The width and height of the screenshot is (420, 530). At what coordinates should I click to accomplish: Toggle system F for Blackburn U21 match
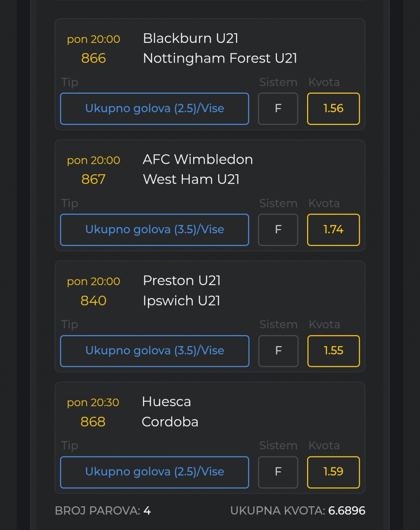[x=278, y=109]
